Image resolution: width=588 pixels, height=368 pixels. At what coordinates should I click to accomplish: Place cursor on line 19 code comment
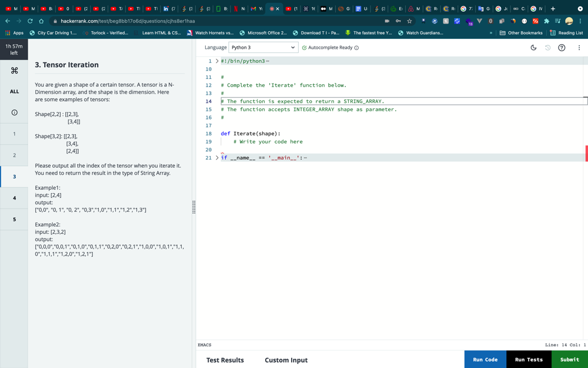(x=268, y=141)
